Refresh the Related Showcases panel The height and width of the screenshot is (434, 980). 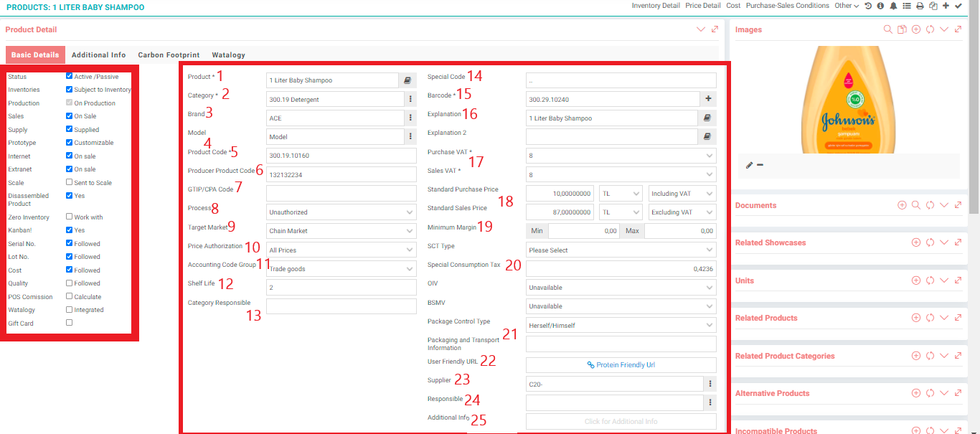tap(930, 242)
